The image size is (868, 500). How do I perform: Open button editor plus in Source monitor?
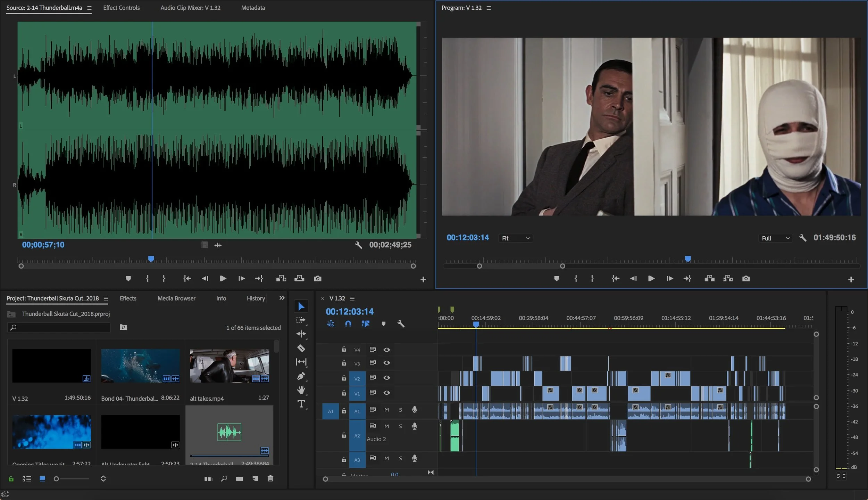click(x=423, y=279)
